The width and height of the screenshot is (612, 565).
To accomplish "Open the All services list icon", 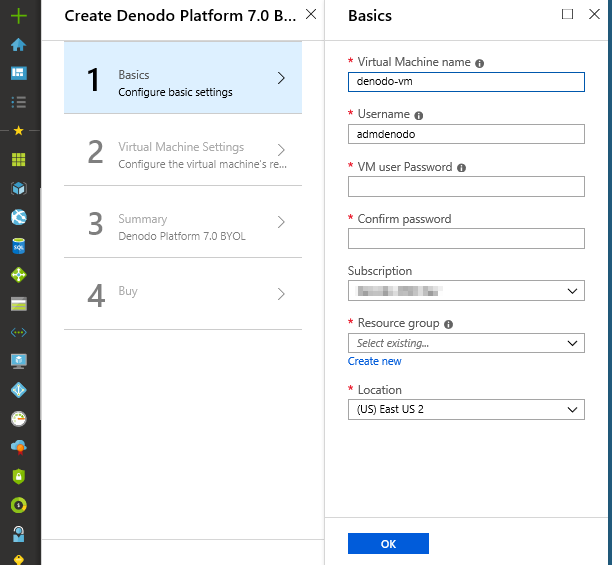I will pos(18,102).
